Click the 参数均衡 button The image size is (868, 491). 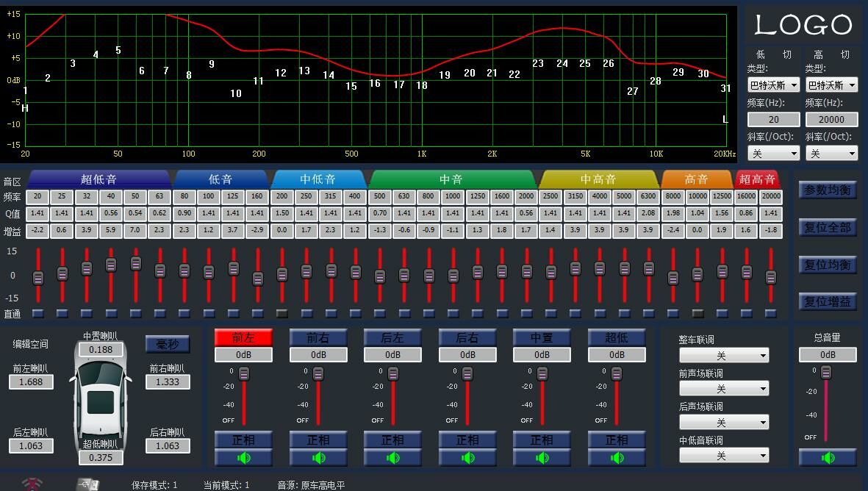[x=828, y=190]
